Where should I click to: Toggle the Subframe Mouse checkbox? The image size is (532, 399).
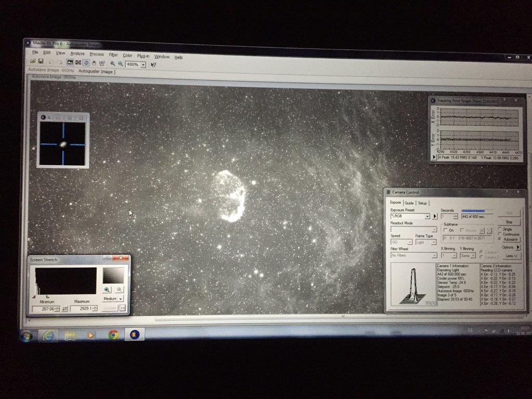point(462,230)
